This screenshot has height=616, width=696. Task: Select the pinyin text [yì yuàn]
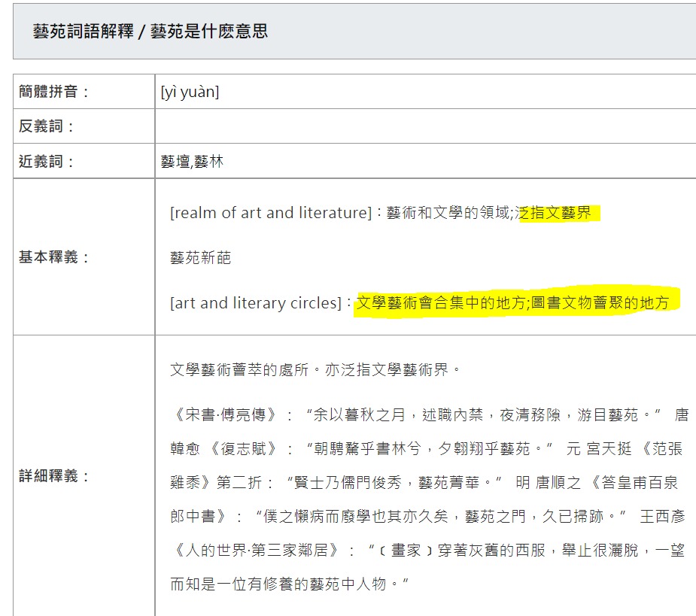point(190,92)
